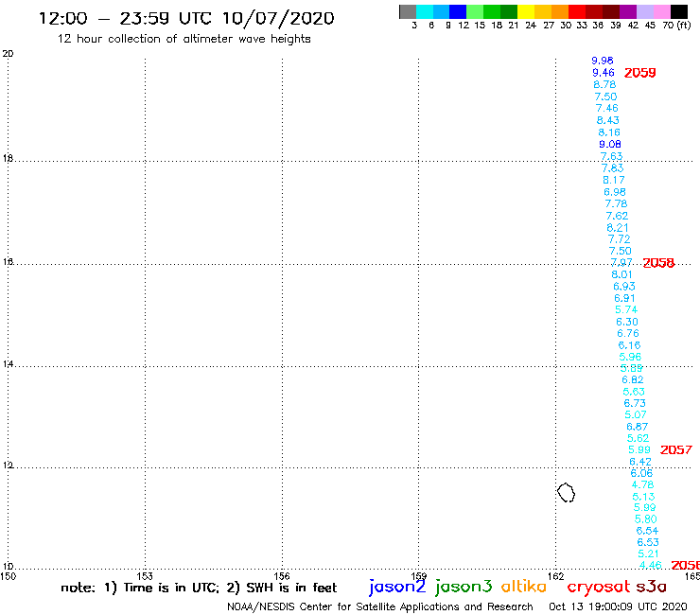Click the island outline near longitude 162
The width and height of the screenshot is (700, 615).
[x=566, y=493]
